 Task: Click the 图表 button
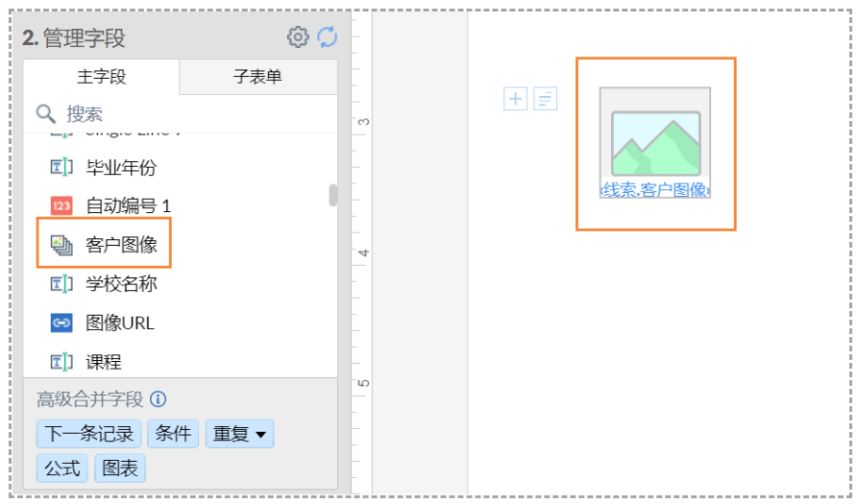[x=120, y=468]
